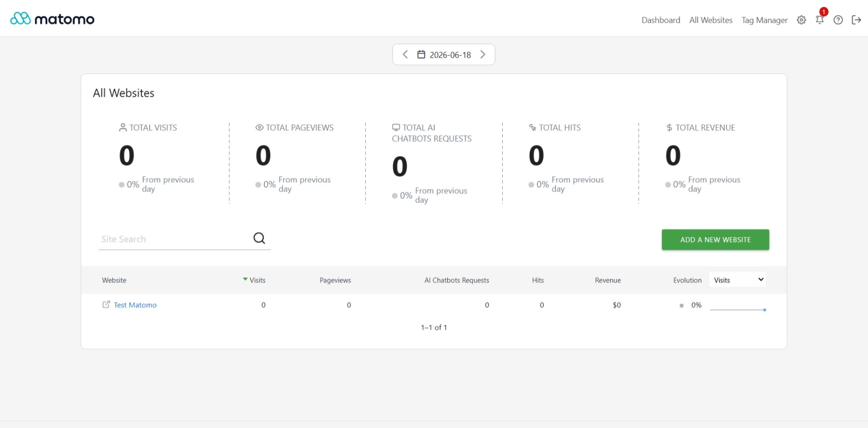
Task: Open the Tag Manager menu item
Action: click(765, 20)
